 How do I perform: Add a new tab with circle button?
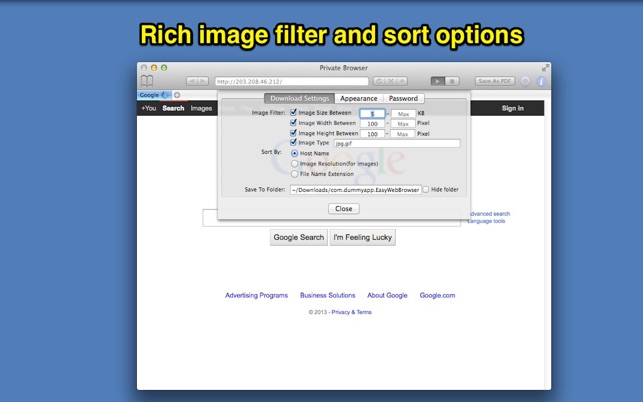pos(177,95)
